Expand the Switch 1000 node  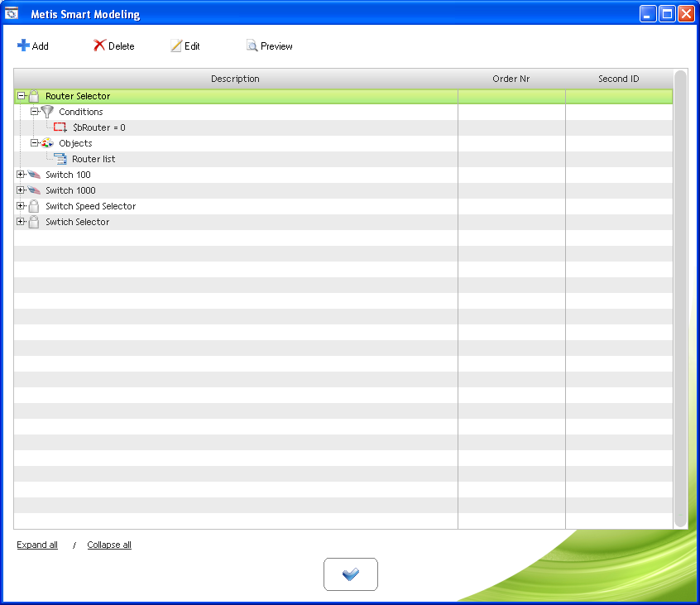point(21,190)
